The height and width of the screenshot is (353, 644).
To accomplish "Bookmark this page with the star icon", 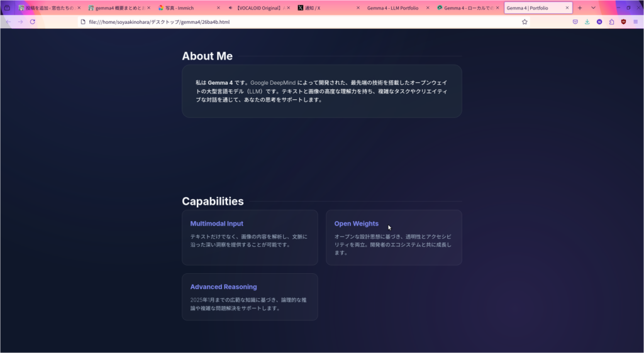I will [525, 21].
